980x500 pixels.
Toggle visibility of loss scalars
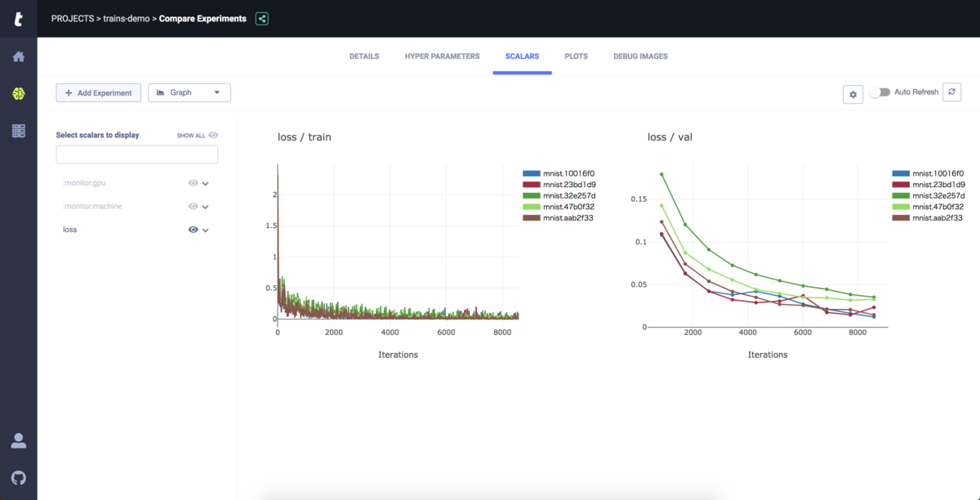point(194,230)
